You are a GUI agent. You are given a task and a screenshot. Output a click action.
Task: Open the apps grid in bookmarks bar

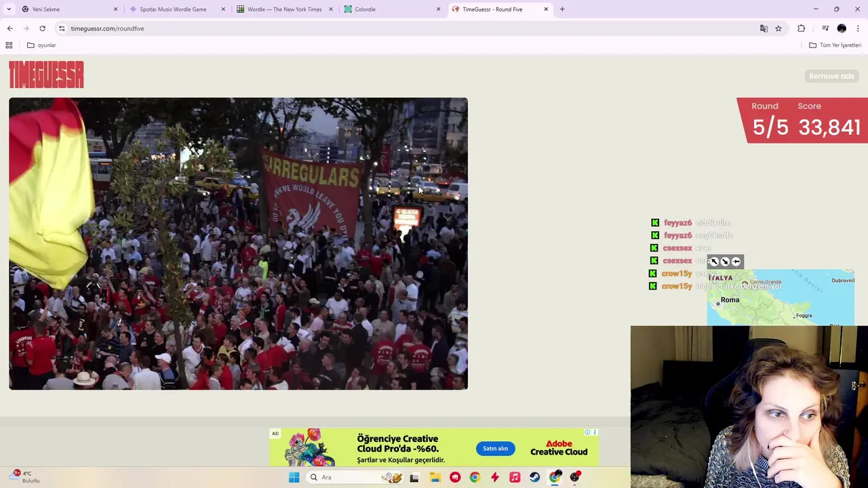pyautogui.click(x=9, y=45)
